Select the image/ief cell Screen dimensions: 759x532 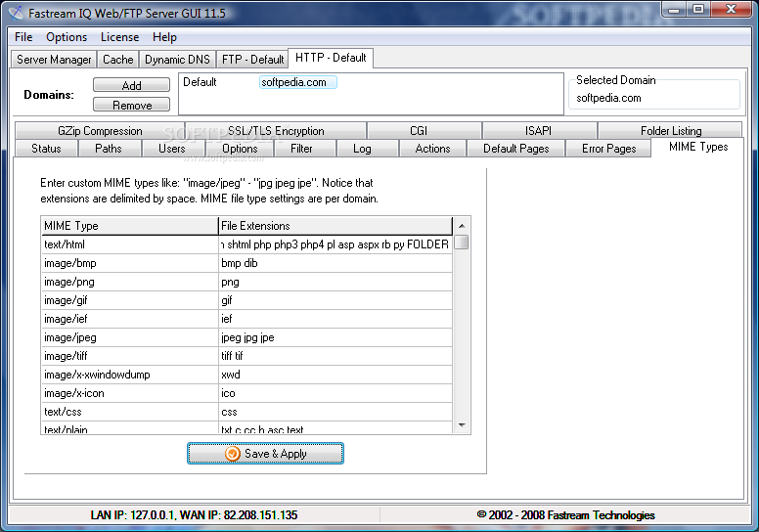pyautogui.click(x=130, y=319)
